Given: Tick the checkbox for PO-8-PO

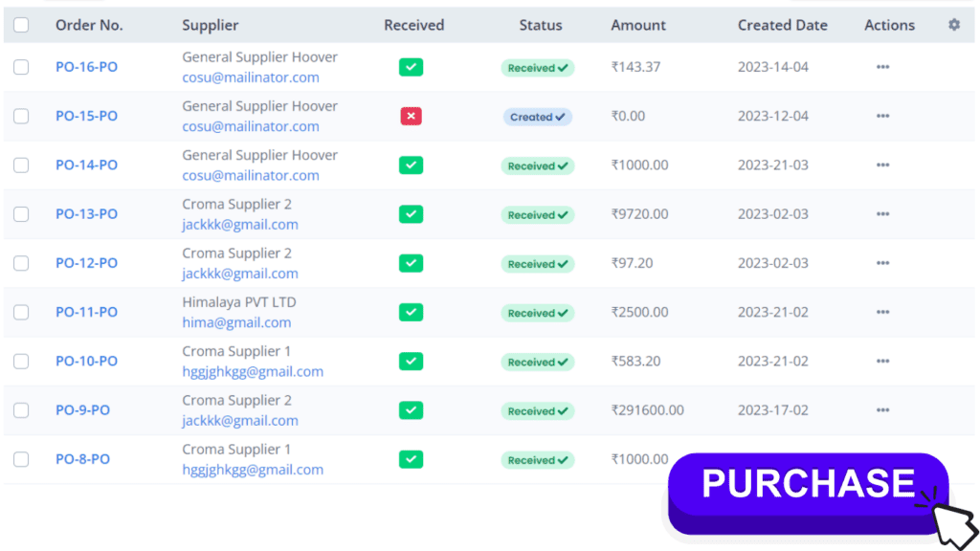Looking at the screenshot, I should (21, 459).
